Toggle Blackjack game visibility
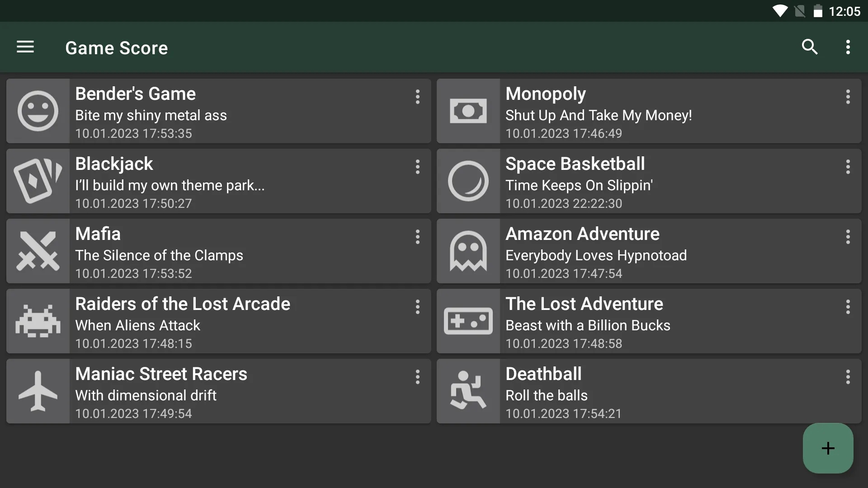 click(417, 167)
